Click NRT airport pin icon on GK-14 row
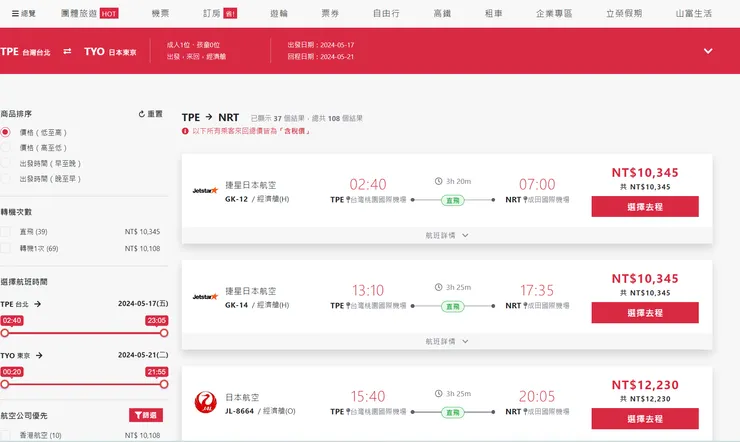Image resolution: width=740 pixels, height=442 pixels. [525, 306]
